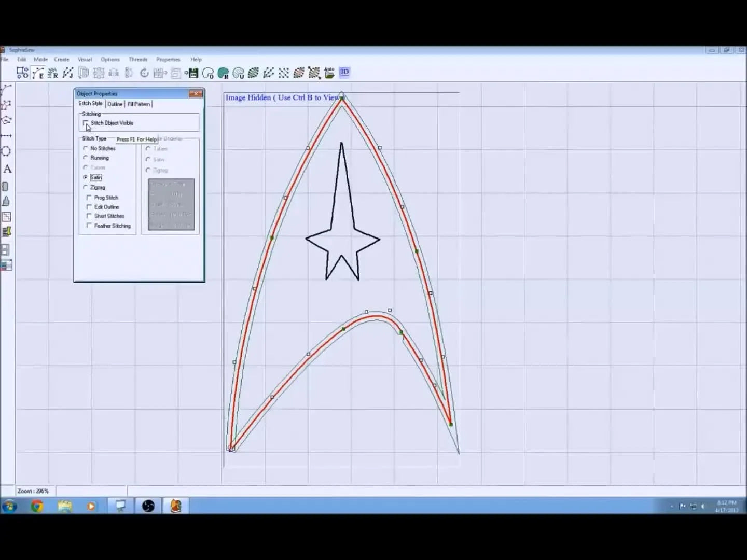Pick the jump stitch mode icon marked J
Screen dimensions: 747x560
(x=68, y=73)
